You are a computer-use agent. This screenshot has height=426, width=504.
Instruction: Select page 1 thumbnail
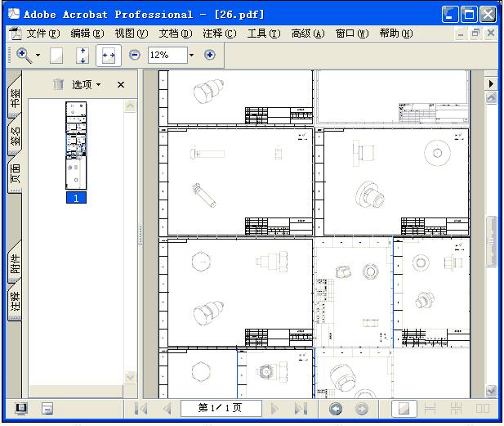point(76,146)
